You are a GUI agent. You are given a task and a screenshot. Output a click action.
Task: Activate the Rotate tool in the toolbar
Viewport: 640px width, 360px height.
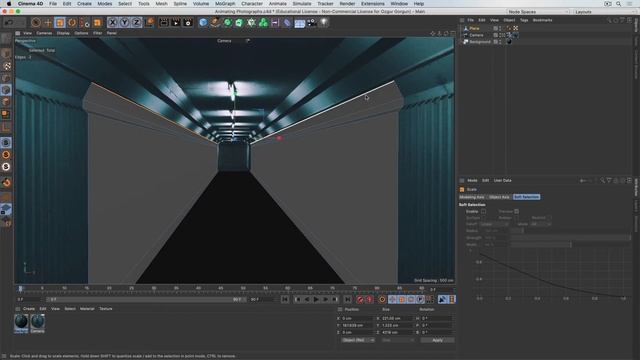(72, 22)
